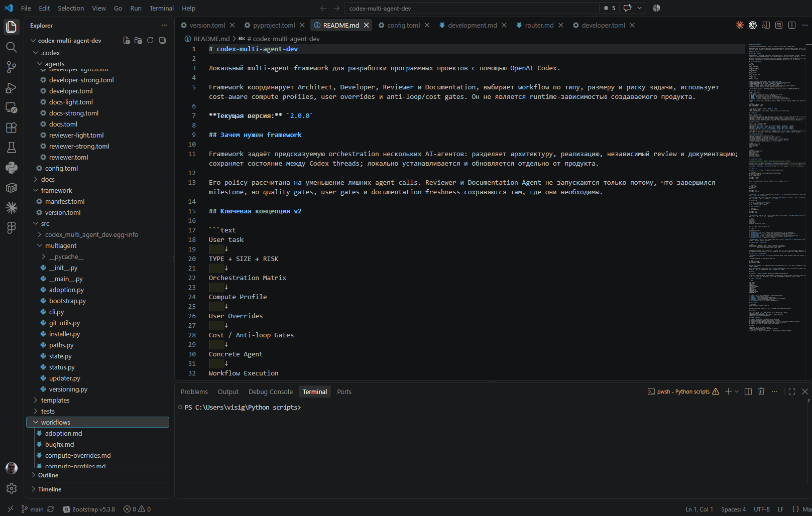The image size is (812, 516).
Task: Open the Claude spark icon in editor toolbar
Action: point(740,25)
